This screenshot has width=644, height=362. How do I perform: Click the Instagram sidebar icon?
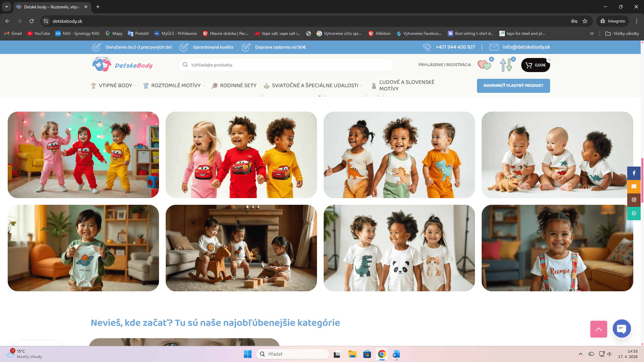point(634,200)
